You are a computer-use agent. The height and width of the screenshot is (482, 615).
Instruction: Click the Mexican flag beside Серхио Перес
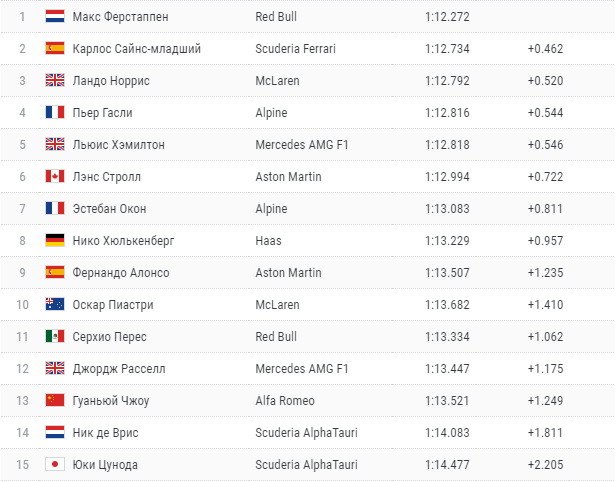coord(55,336)
